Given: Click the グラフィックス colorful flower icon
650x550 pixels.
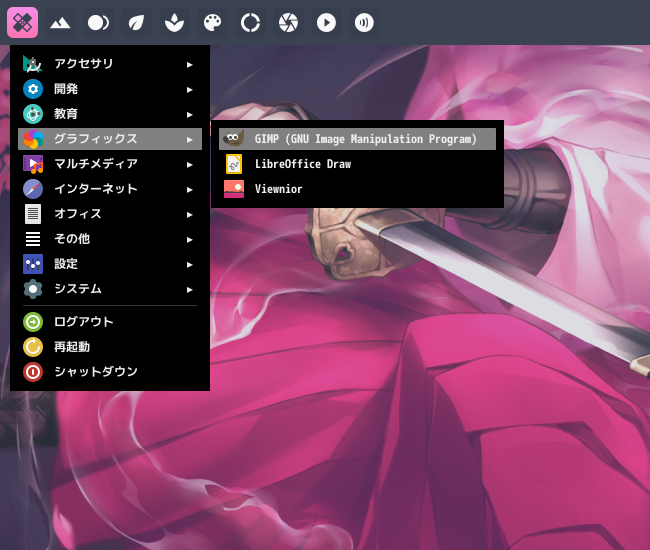Looking at the screenshot, I should tap(33, 139).
